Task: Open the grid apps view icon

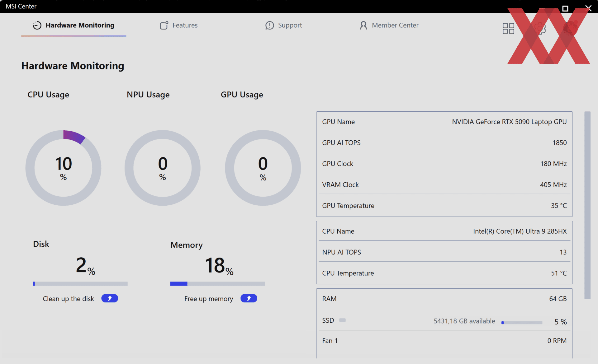Action: coord(508,29)
